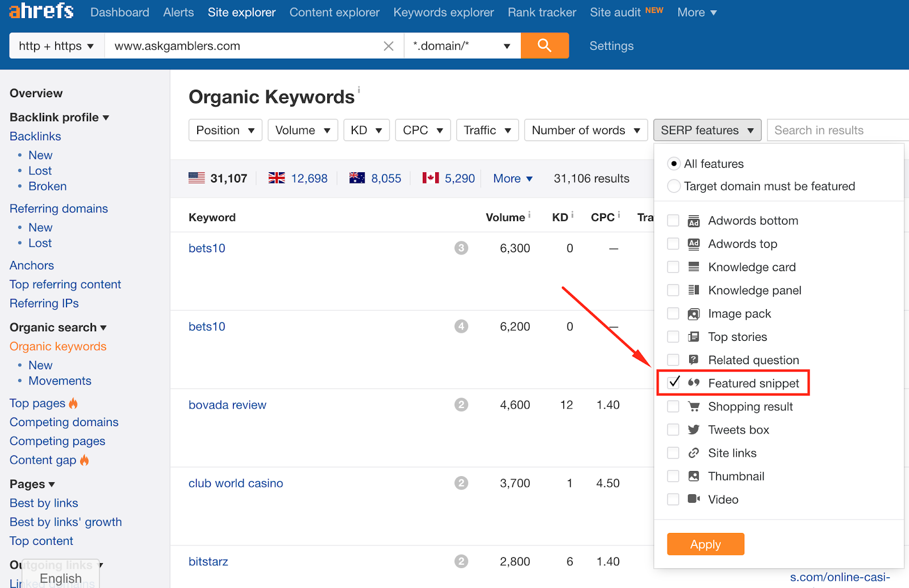Screen dimensions: 909x588
Task: Open the KD filter dropdown
Action: tap(366, 130)
